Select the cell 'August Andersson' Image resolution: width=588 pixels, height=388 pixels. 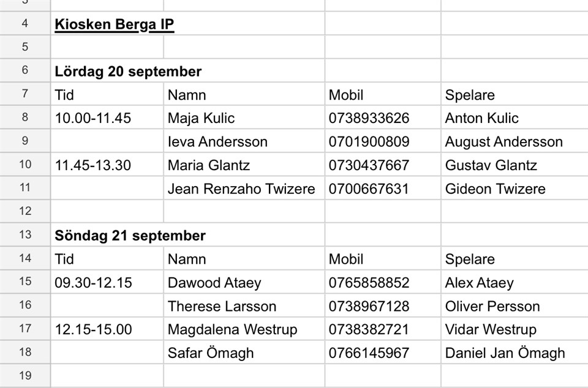coord(503,142)
